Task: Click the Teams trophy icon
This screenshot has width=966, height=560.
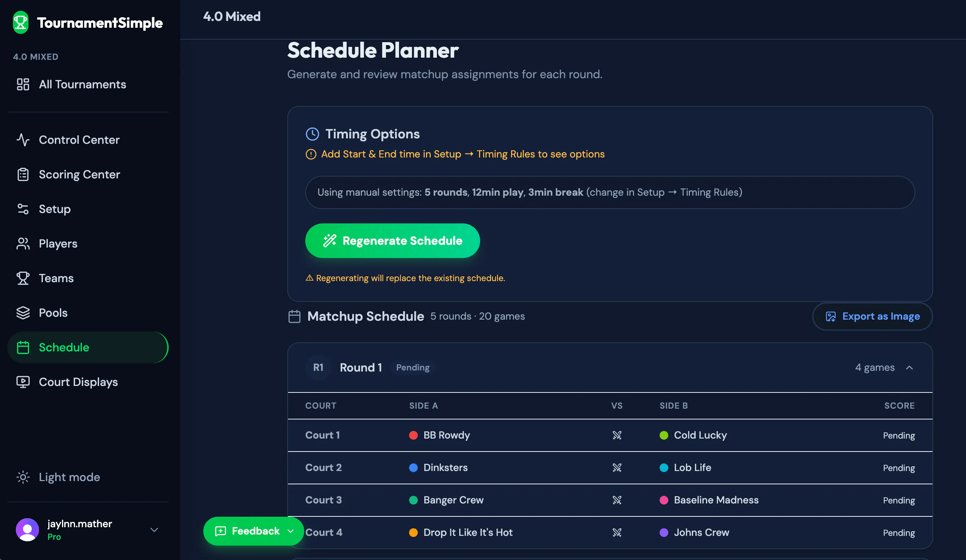Action: (x=23, y=278)
